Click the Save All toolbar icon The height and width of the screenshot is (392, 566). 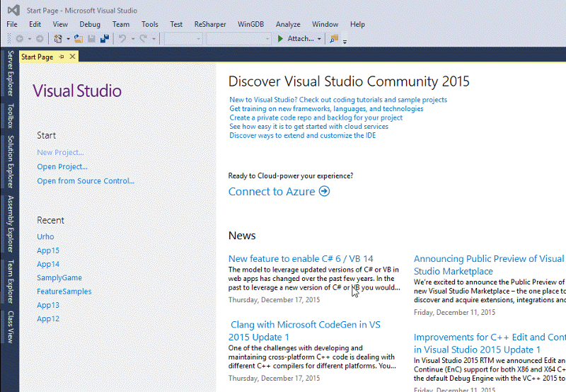tap(104, 39)
